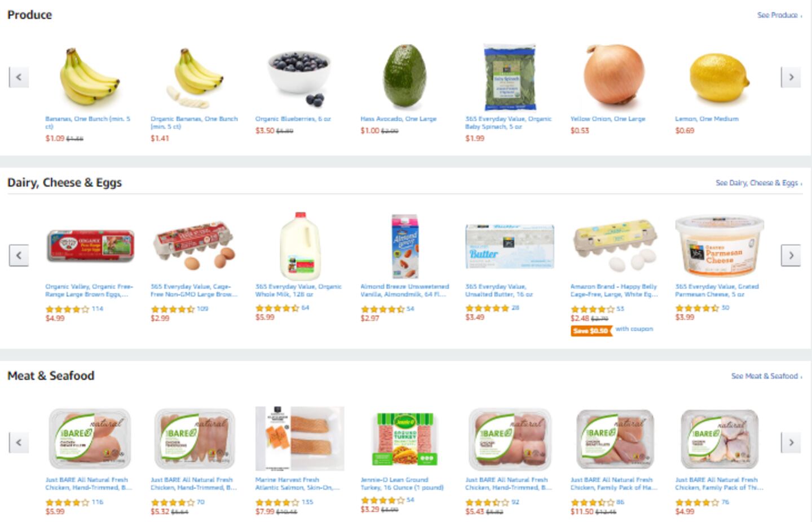
Task: Open 365 Organic Baby Spinach product link
Action: point(508,123)
